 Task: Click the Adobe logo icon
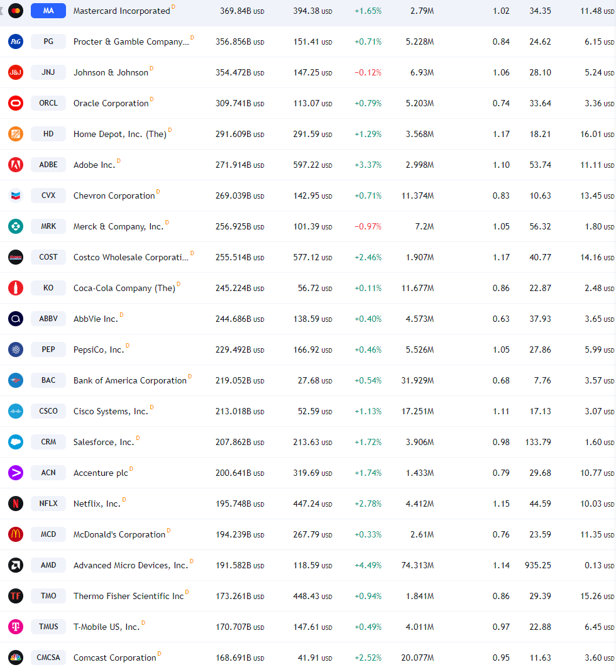(16, 165)
